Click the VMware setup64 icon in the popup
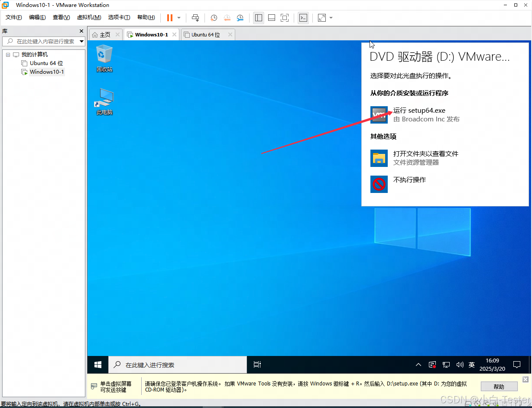This screenshot has width=532, height=408. coord(379,115)
